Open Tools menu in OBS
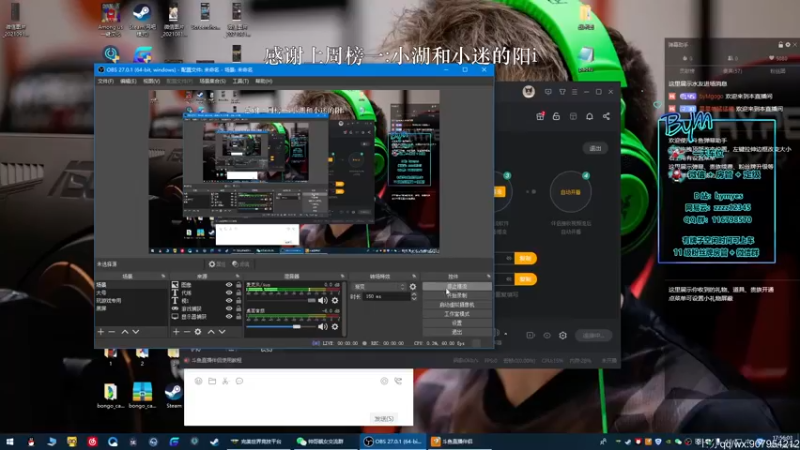The width and height of the screenshot is (800, 450). [240, 81]
